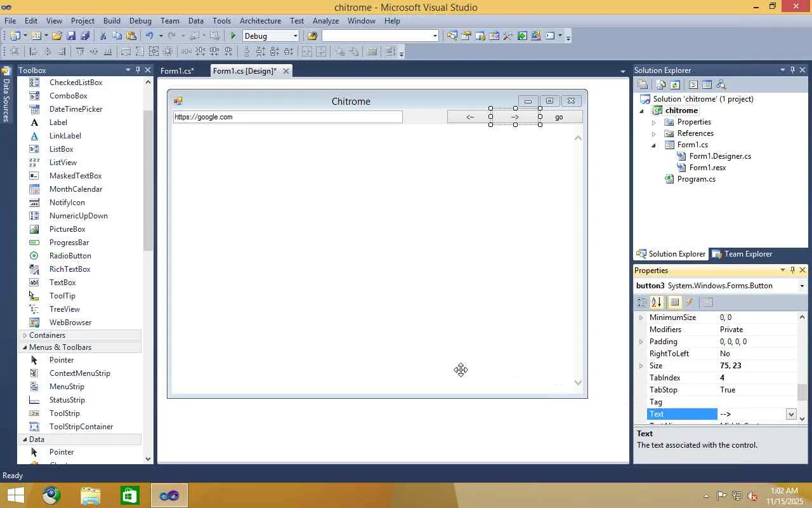Click View Designer icon in Solution Explorer

coord(707,84)
